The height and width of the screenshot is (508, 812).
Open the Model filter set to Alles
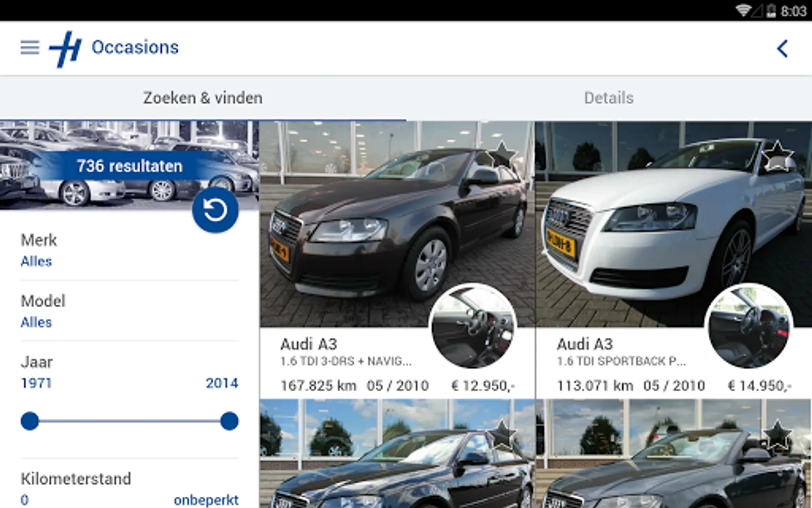pos(130,312)
